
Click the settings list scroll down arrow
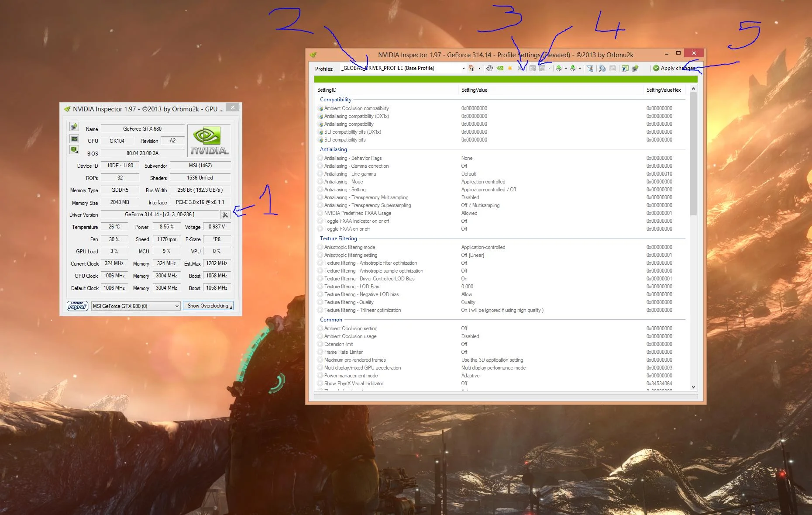(693, 387)
